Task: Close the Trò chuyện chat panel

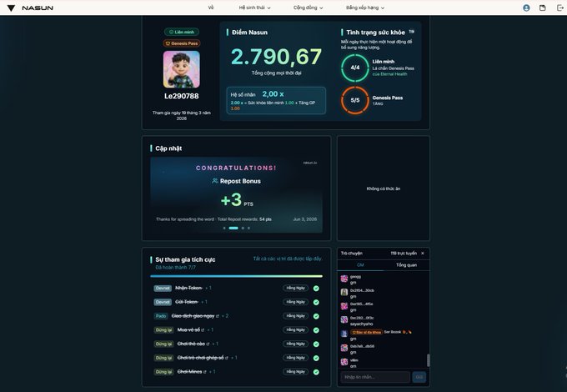Action: click(423, 254)
